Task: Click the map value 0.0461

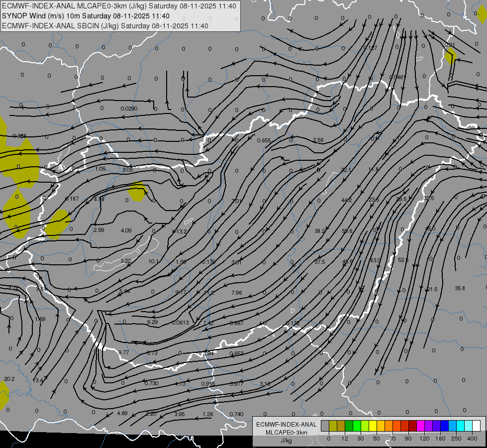Action: click(397, 77)
